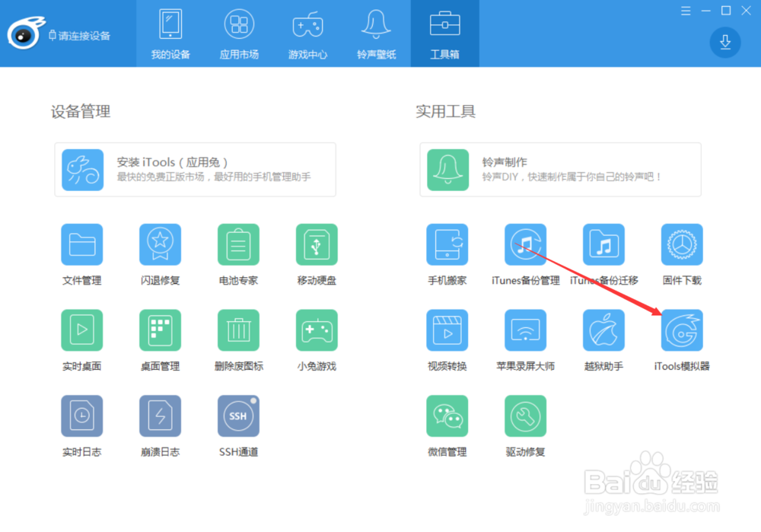The width and height of the screenshot is (761, 532).
Task: Click the download arrow button top right
Action: pos(724,42)
